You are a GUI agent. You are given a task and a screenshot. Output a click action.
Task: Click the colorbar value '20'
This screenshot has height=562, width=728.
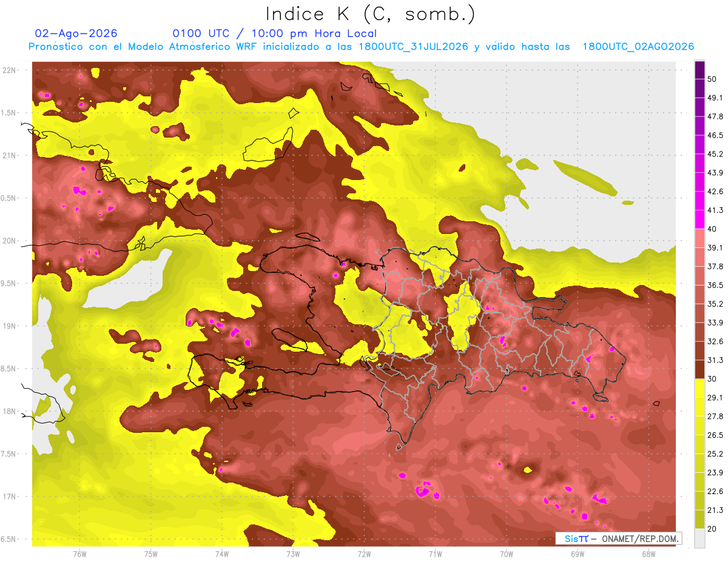click(713, 529)
